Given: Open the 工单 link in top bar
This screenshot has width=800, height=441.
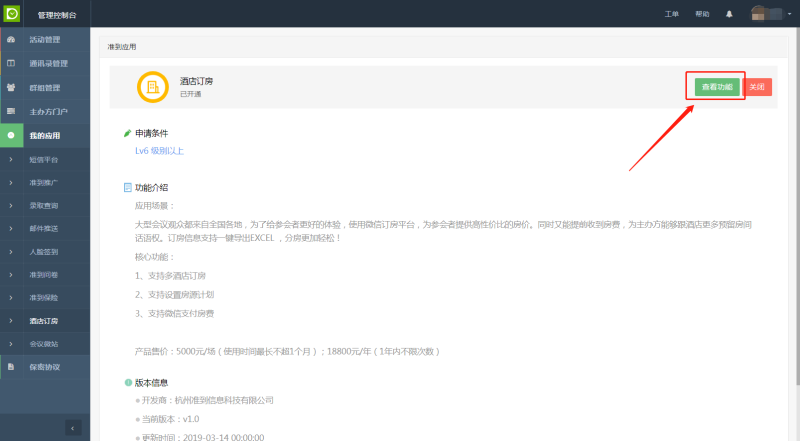Looking at the screenshot, I should click(671, 14).
